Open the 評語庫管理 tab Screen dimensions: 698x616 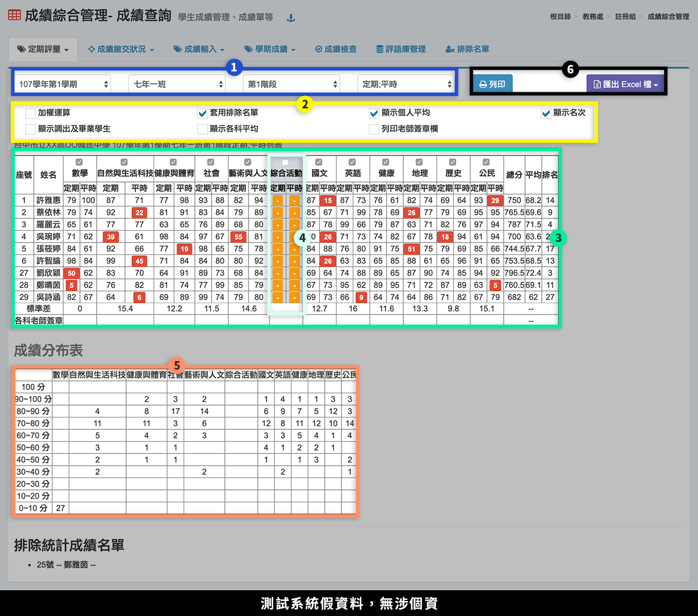coord(401,49)
